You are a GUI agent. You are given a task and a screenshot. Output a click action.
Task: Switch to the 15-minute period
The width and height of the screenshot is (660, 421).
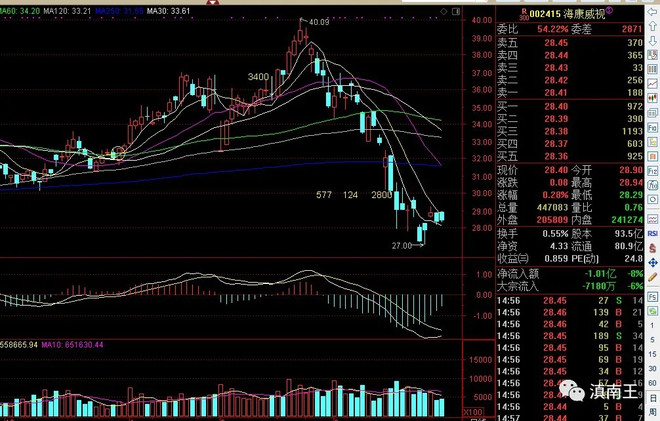pos(652,354)
